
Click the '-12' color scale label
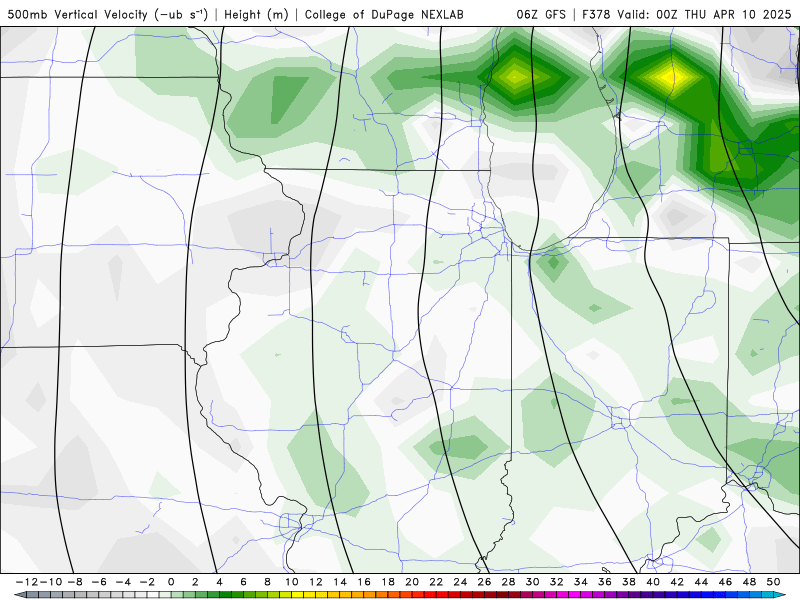click(x=27, y=582)
